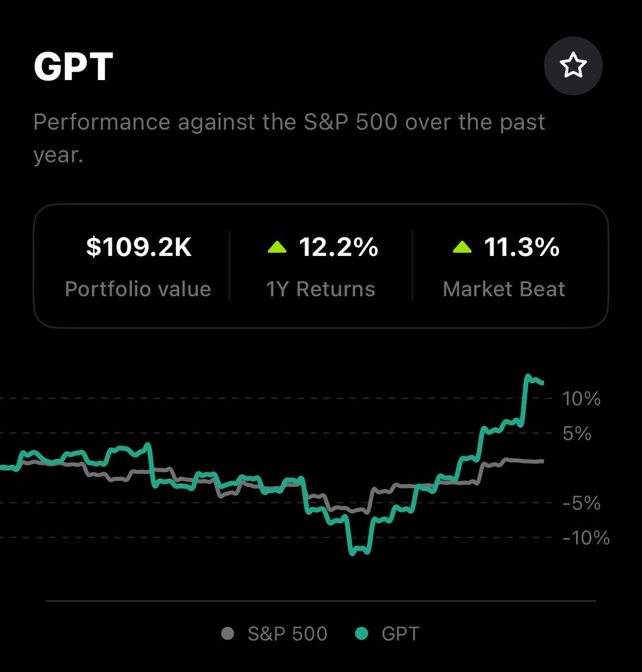Open the Portfolio value label

pos(138,289)
